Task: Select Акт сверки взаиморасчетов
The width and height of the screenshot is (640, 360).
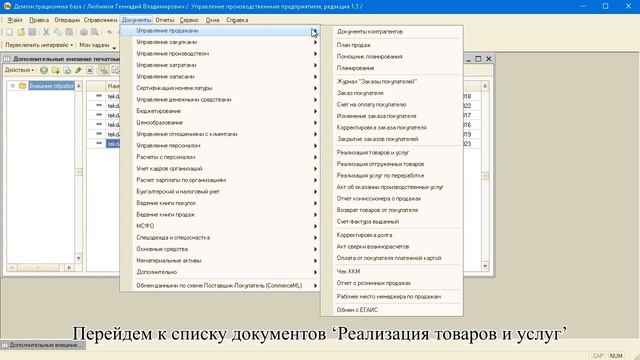Action: [373, 247]
